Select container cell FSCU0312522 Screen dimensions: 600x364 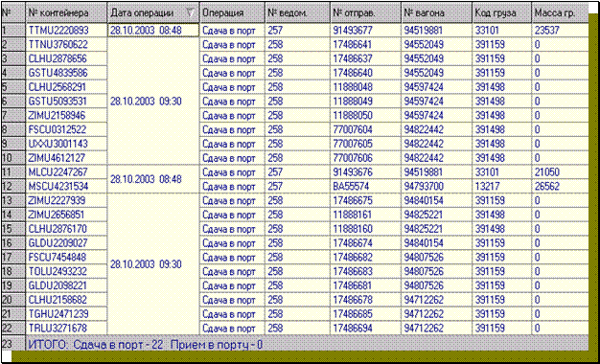pyautogui.click(x=66, y=129)
